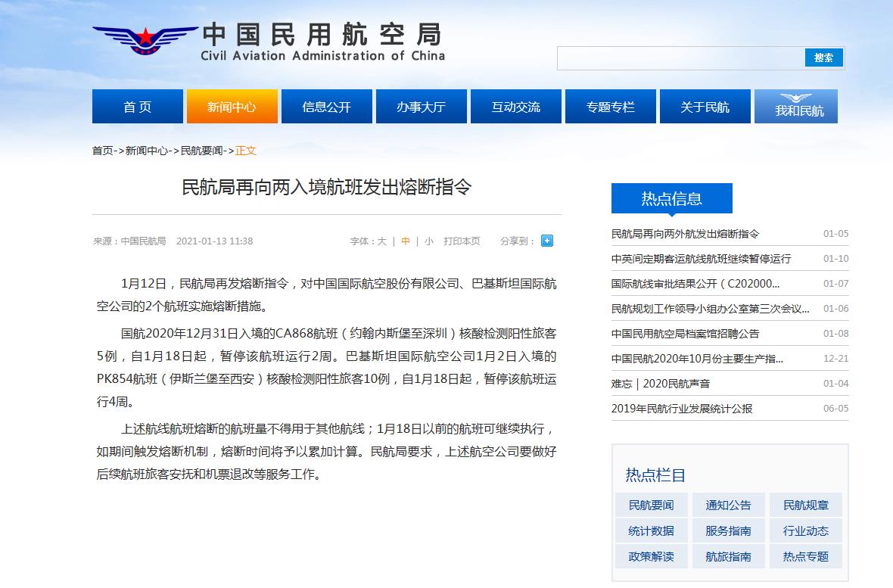The height and width of the screenshot is (588, 893).
Task: Set font size to 小
Action: click(429, 241)
